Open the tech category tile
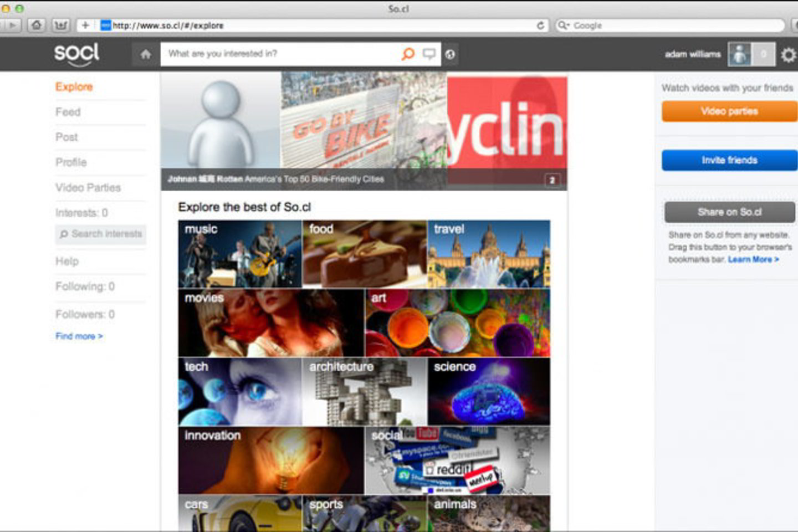The width and height of the screenshot is (798, 532). pyautogui.click(x=240, y=391)
